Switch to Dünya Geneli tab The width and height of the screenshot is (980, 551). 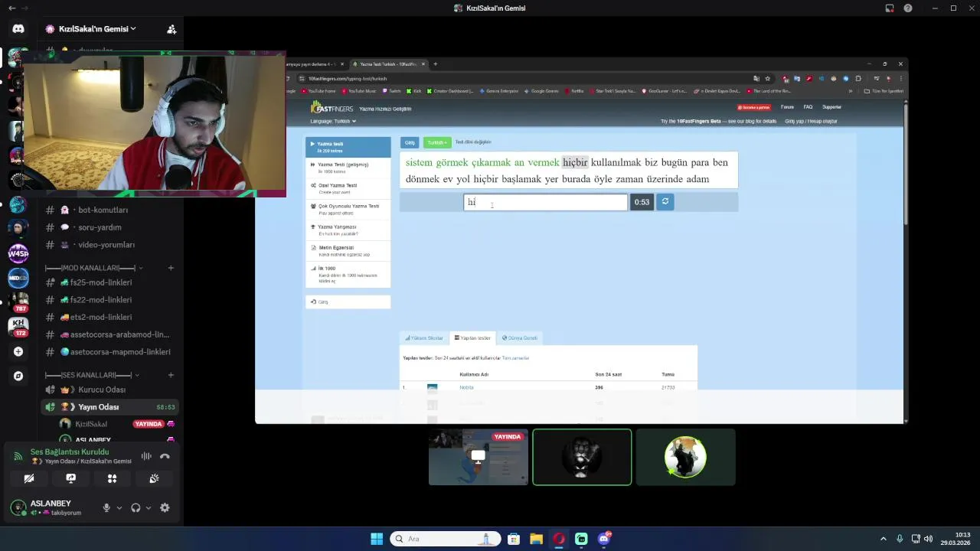click(x=520, y=337)
